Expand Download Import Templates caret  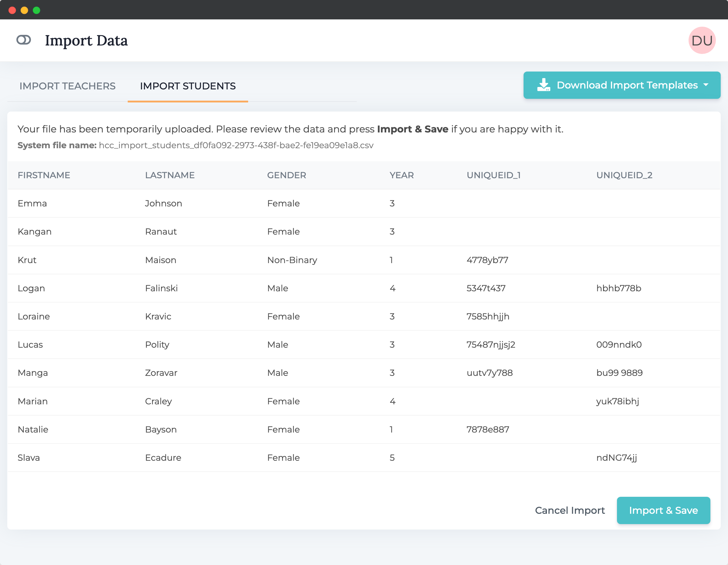pyautogui.click(x=706, y=85)
